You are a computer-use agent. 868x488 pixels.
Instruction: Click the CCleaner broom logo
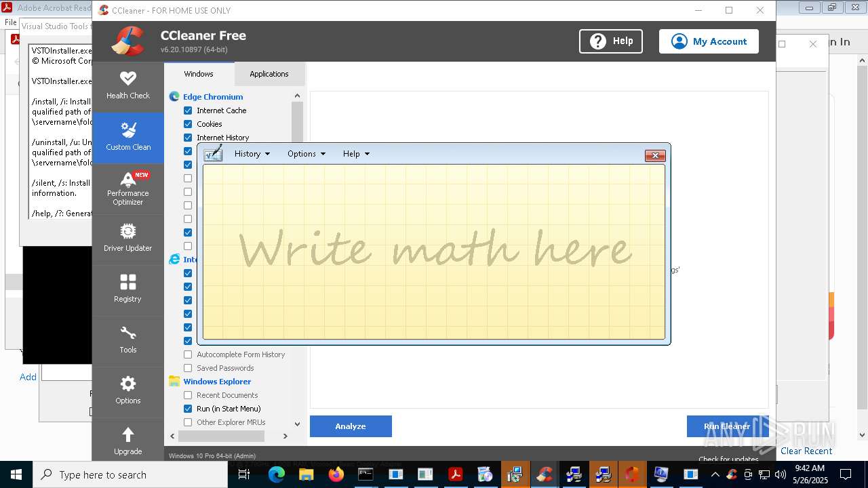coord(129,41)
